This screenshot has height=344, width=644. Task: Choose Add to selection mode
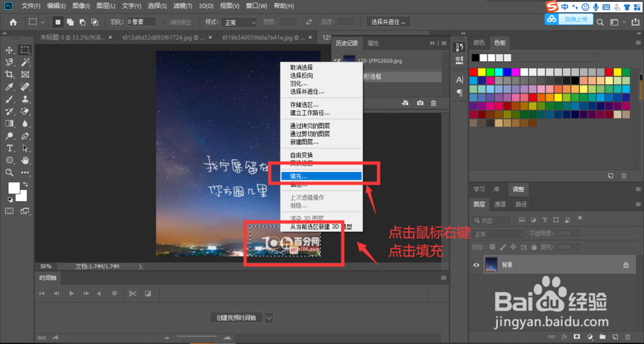click(70, 22)
